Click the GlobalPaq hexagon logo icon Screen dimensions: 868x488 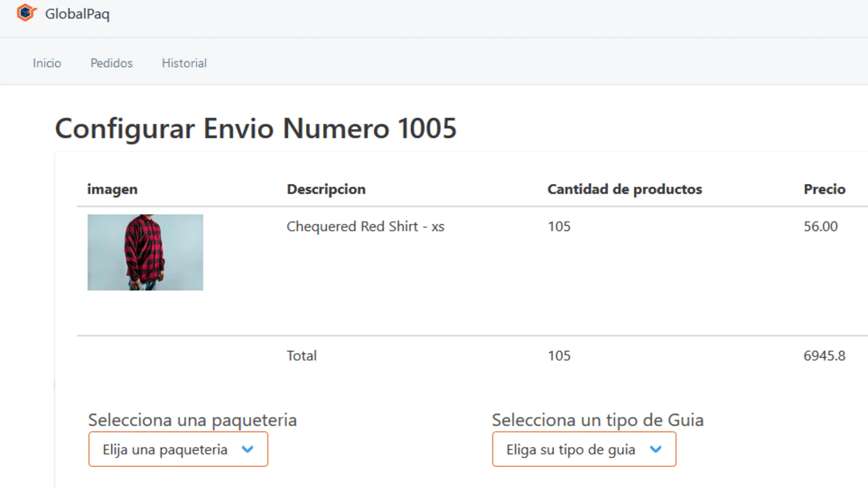click(26, 12)
